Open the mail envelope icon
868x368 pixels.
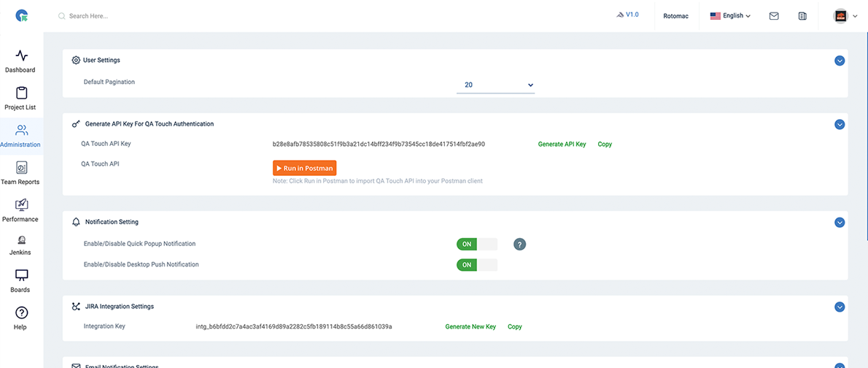click(775, 16)
